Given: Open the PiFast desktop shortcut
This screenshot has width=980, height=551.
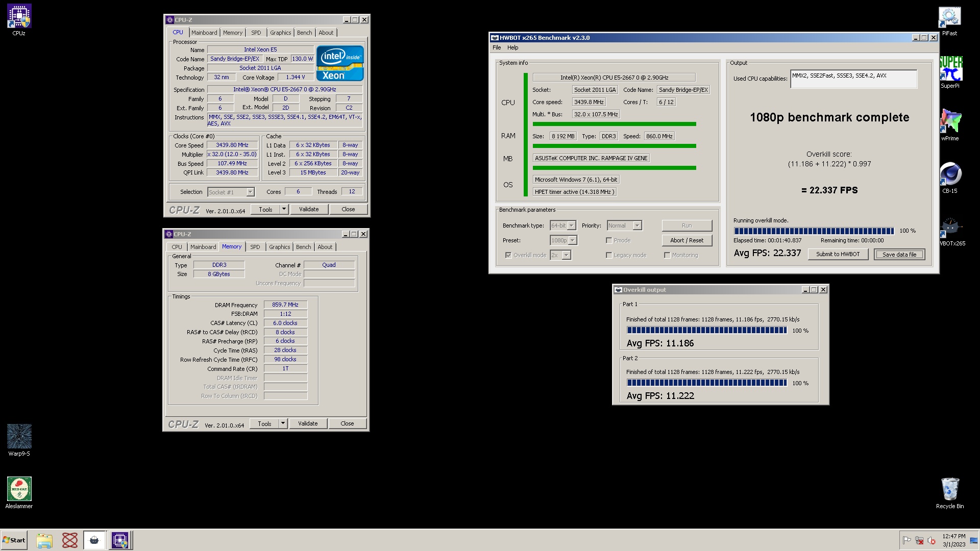Looking at the screenshot, I should pos(949,21).
